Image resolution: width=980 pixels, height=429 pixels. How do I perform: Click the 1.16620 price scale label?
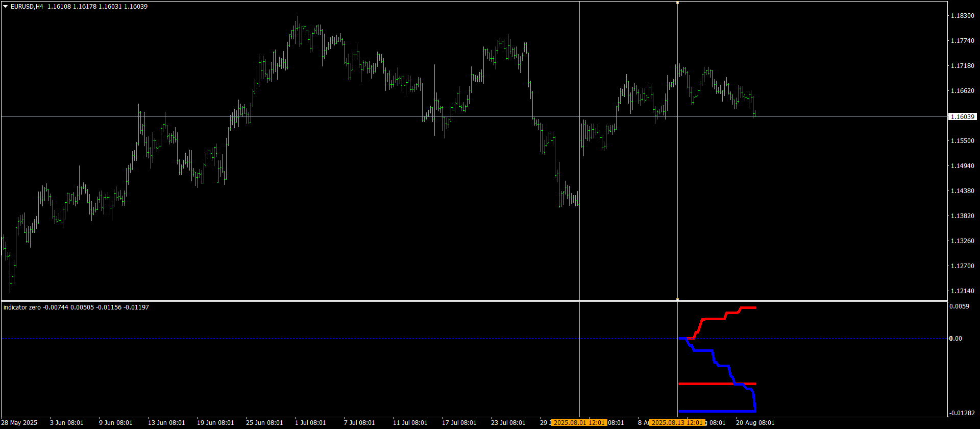(x=962, y=91)
